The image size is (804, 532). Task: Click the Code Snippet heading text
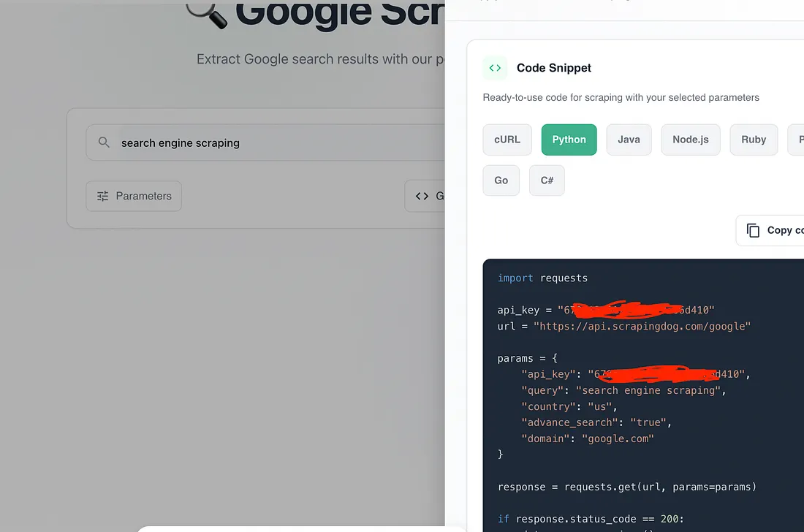pyautogui.click(x=553, y=68)
